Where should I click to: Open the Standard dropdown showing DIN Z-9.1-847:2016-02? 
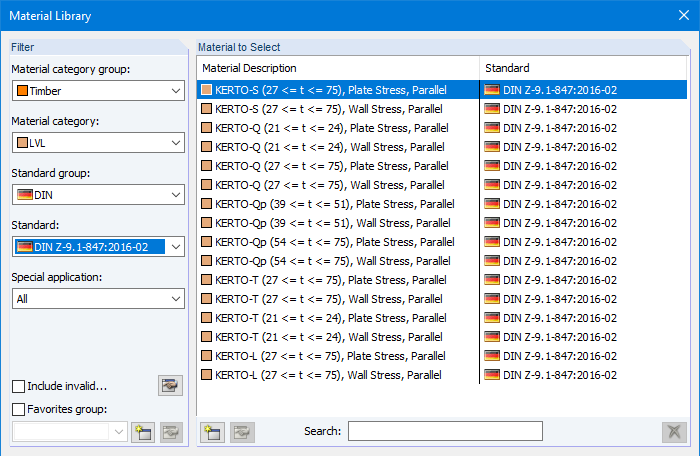click(x=98, y=247)
